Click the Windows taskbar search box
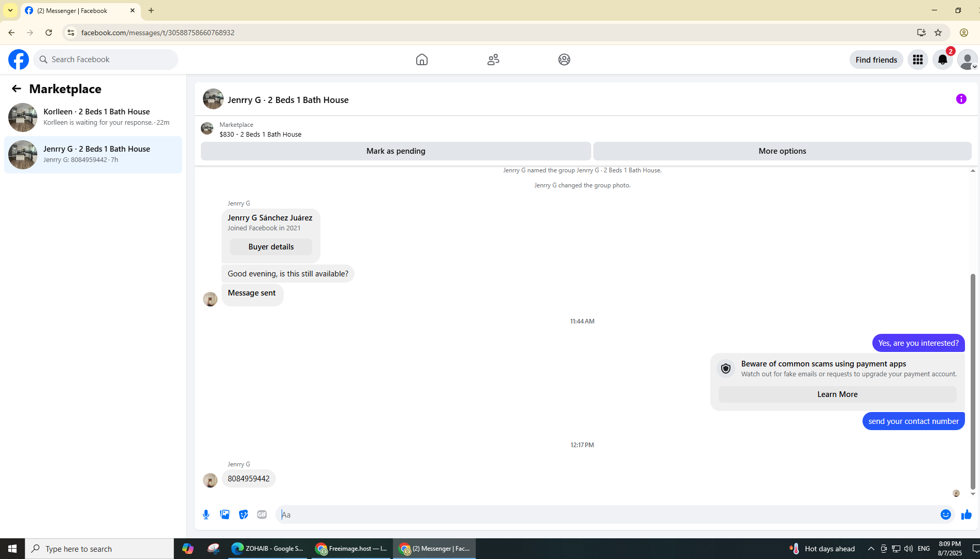The width and height of the screenshot is (980, 559). pyautogui.click(x=99, y=549)
